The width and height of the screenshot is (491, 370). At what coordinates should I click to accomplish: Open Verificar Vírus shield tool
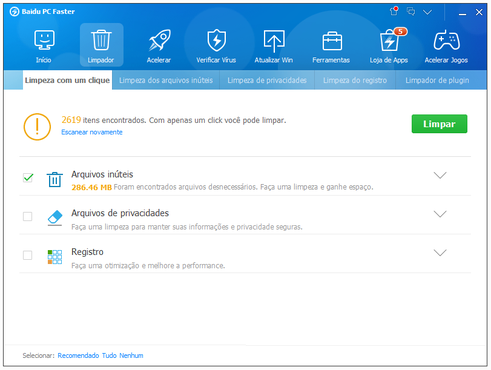pyautogui.click(x=216, y=46)
